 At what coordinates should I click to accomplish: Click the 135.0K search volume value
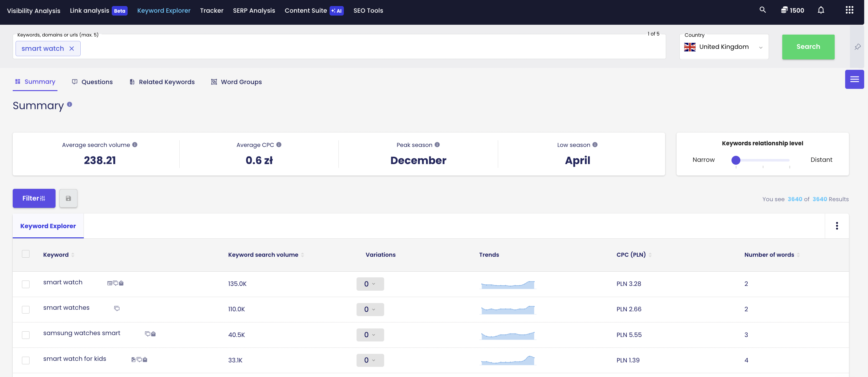pyautogui.click(x=237, y=284)
